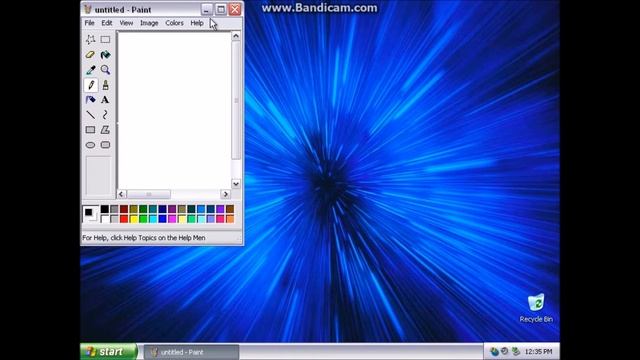Select the teal swatch in the top row
The image size is (640, 360).
(153, 209)
